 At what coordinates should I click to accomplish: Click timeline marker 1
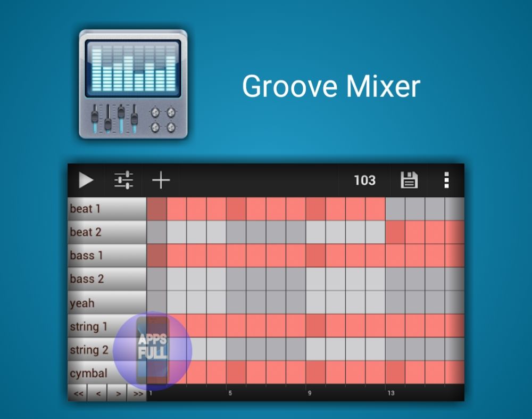click(151, 393)
